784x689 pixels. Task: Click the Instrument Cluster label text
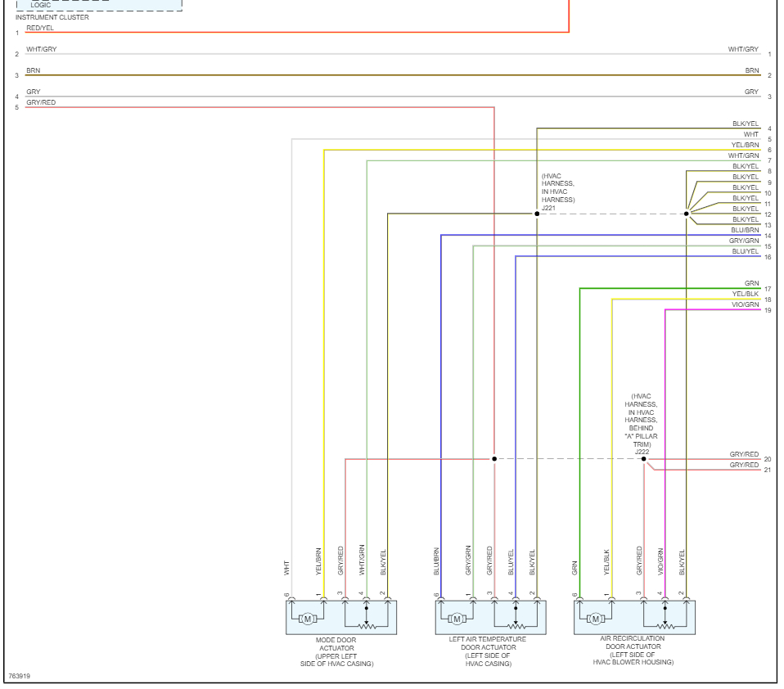coord(52,17)
